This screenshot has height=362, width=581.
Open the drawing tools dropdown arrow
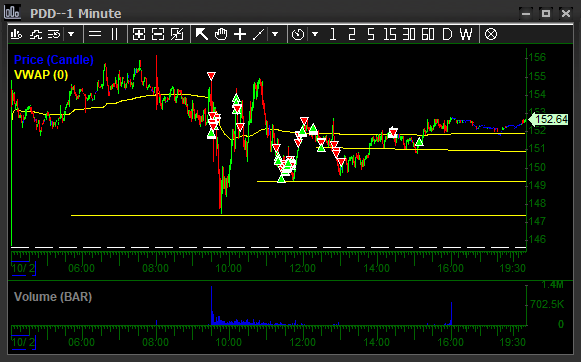[x=275, y=34]
